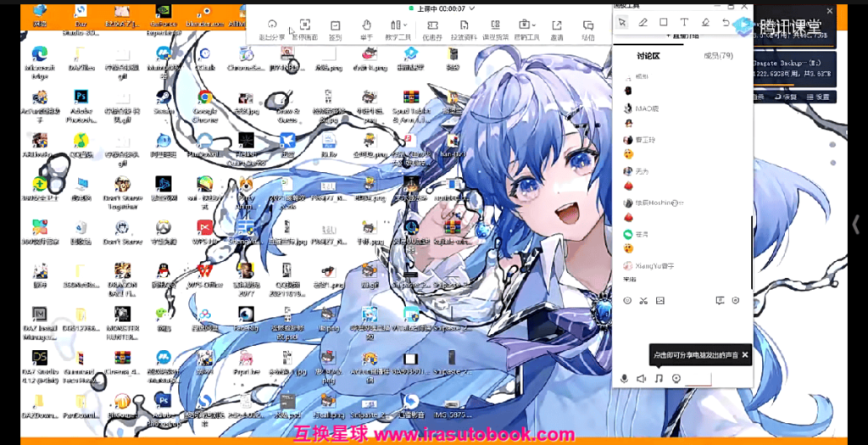This screenshot has width=868, height=445.
Task: Select the eraser tool
Action: (x=705, y=22)
